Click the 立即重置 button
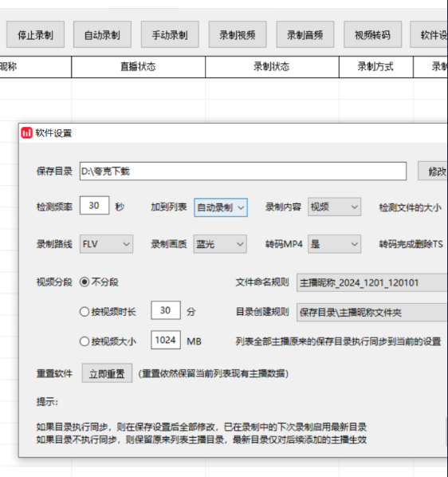 [107, 373]
